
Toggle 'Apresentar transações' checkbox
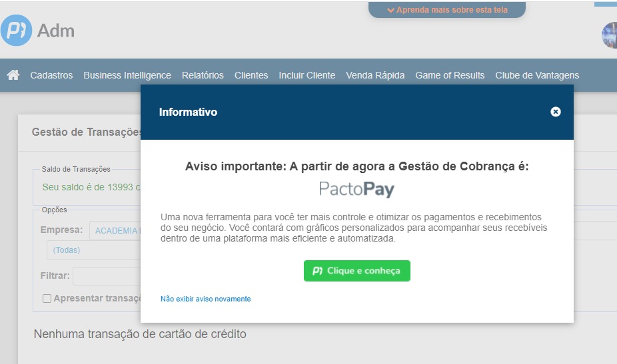47,299
